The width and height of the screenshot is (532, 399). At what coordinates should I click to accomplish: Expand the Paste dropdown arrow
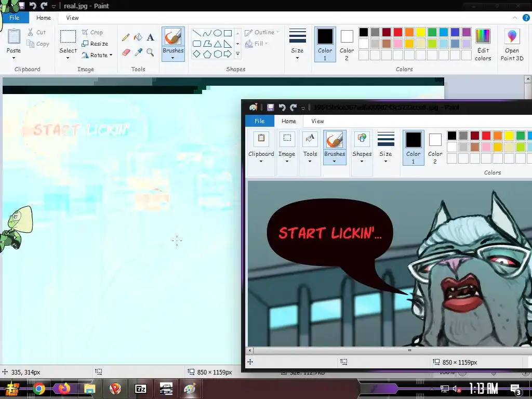pyautogui.click(x=14, y=58)
